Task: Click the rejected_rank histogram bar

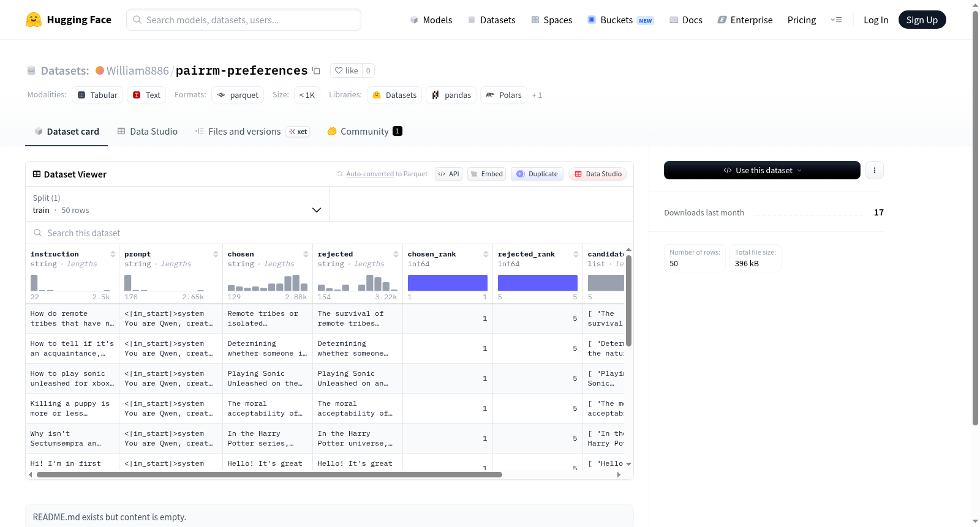Action: tap(538, 283)
